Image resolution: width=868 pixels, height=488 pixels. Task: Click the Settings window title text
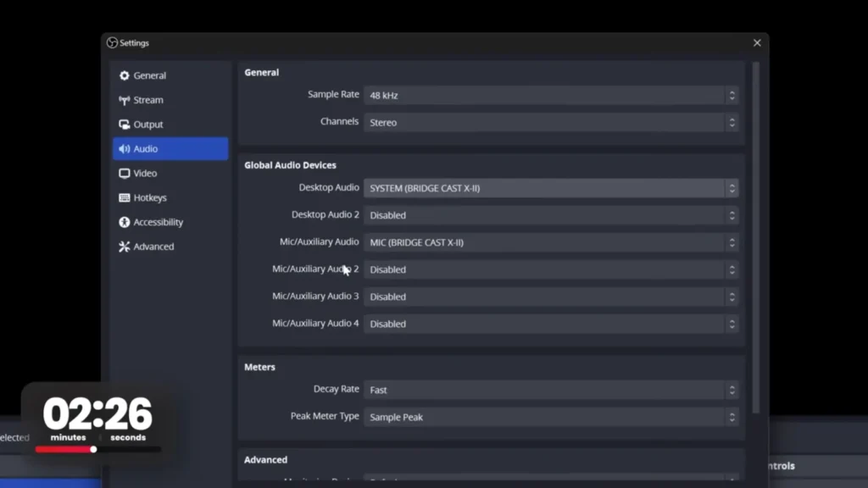[x=135, y=42]
